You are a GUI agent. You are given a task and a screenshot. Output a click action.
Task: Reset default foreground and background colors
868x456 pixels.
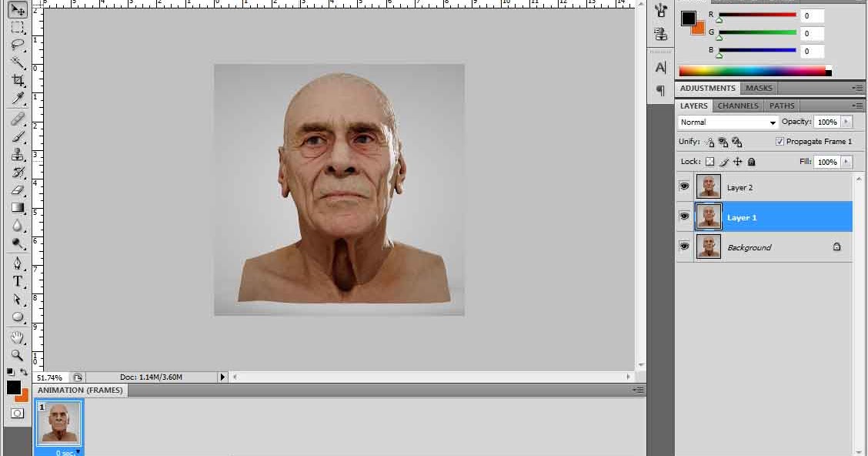click(11, 372)
